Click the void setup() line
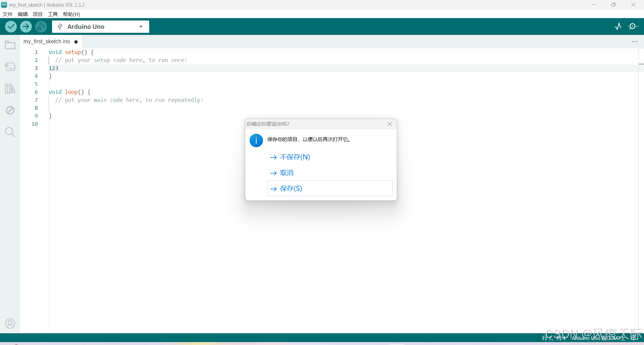This screenshot has height=345, width=644. (71, 52)
